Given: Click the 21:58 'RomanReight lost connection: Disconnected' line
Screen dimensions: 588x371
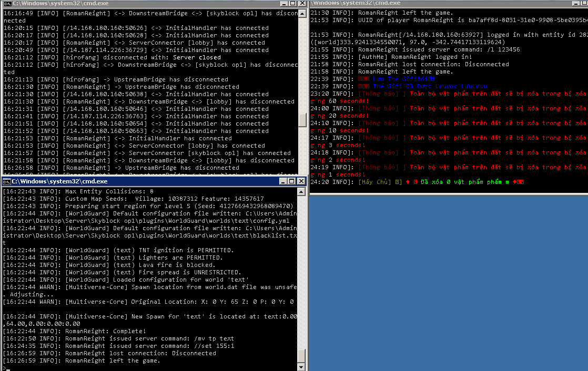Looking at the screenshot, I should pos(410,65).
